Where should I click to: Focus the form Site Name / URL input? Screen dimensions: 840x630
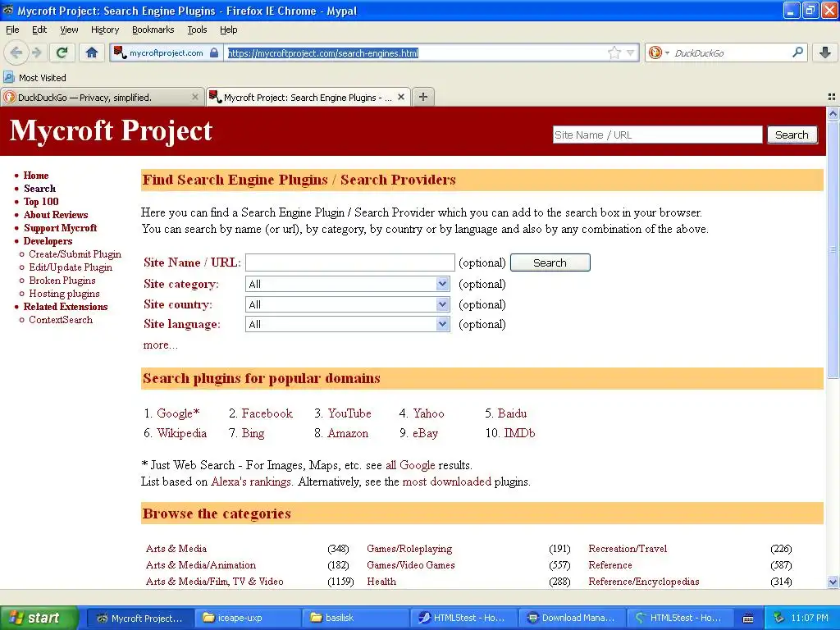[x=349, y=262]
